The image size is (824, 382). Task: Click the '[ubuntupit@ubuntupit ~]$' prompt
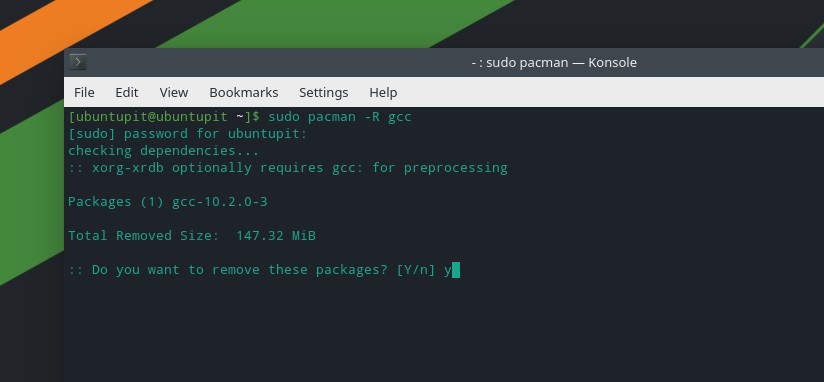pos(164,117)
